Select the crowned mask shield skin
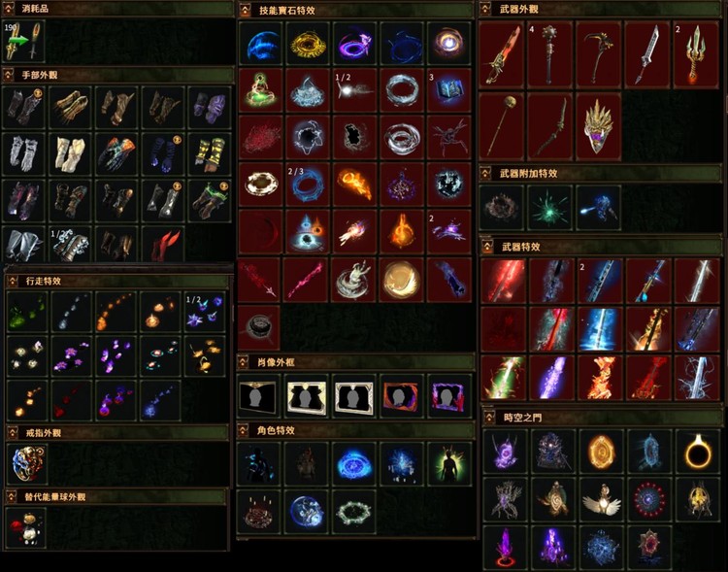728x572 pixels. coord(599,126)
